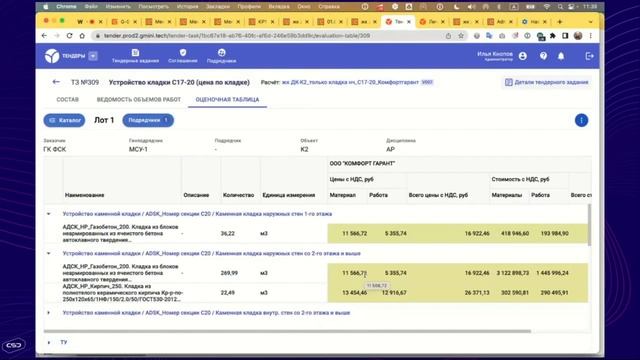Open the Расчёт link for ДК К2 кладка

[x=350, y=82]
